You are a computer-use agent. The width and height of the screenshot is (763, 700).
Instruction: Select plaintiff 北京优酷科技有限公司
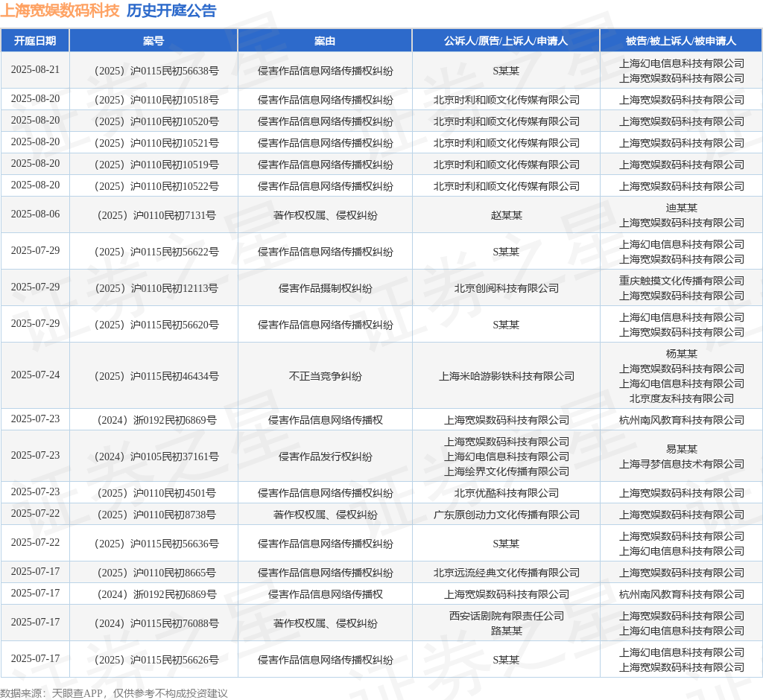click(506, 493)
